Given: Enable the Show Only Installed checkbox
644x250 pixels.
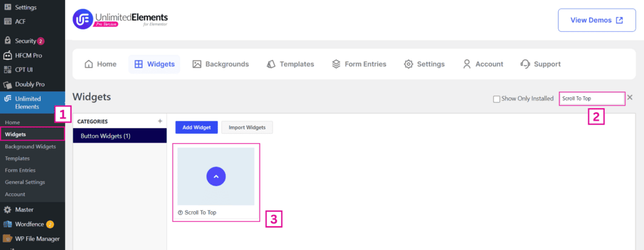Looking at the screenshot, I should [496, 99].
